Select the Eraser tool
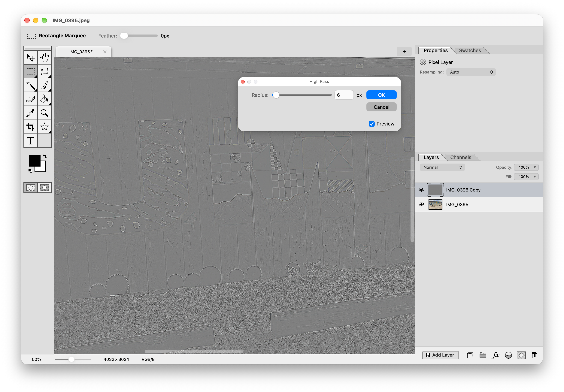 30,99
